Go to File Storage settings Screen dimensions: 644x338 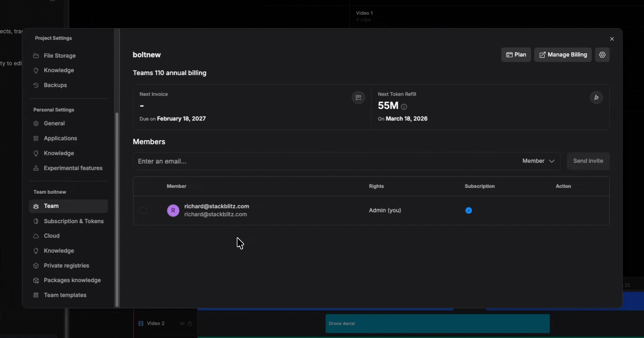59,55
